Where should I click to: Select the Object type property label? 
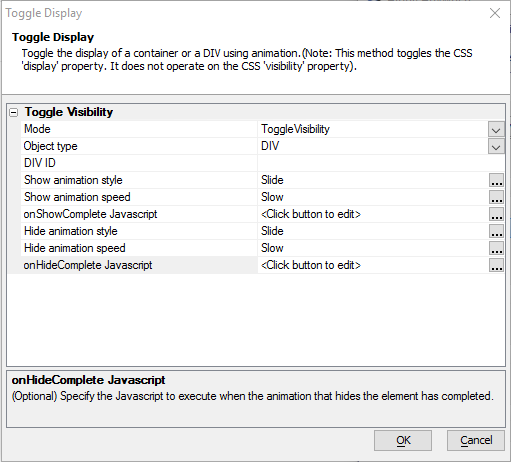(x=50, y=146)
